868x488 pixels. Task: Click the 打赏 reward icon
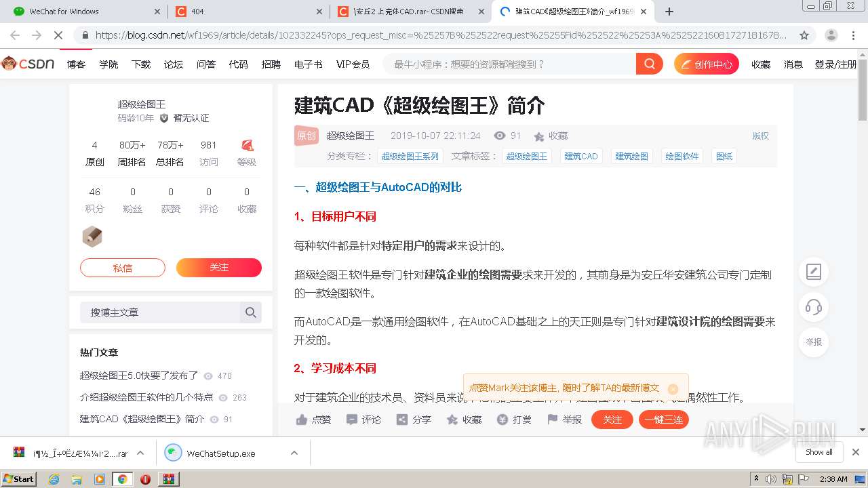tap(502, 420)
